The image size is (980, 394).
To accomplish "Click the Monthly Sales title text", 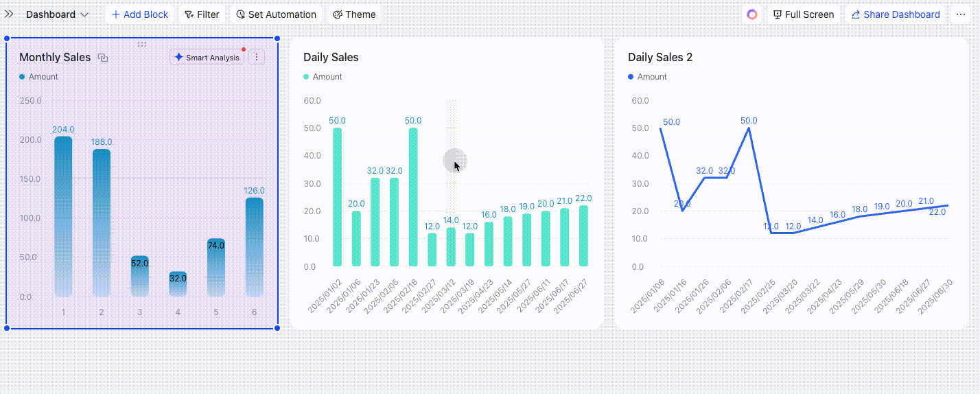I will pos(55,58).
